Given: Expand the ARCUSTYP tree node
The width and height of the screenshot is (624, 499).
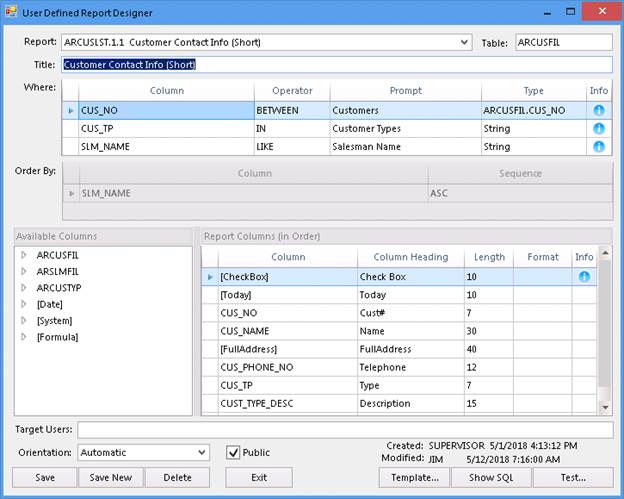Looking at the screenshot, I should (x=23, y=288).
